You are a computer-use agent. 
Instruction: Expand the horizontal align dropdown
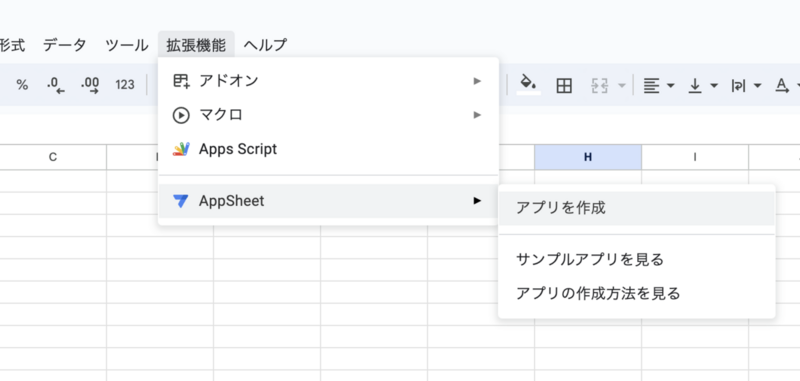pos(659,86)
